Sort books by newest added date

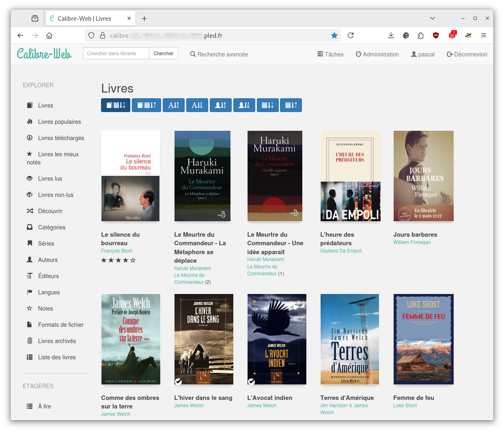pyautogui.click(x=116, y=105)
